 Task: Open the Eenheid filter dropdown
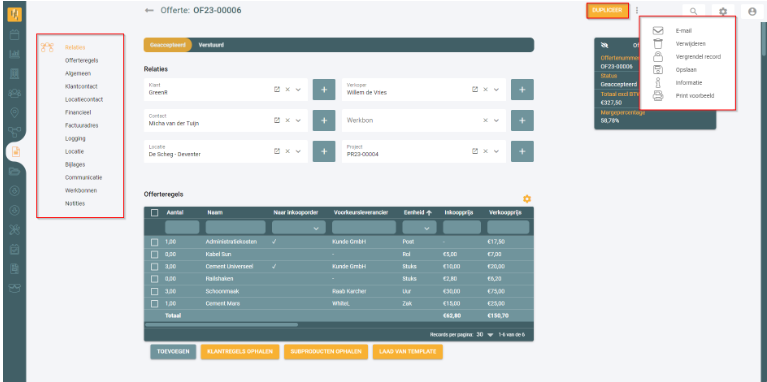419,227
